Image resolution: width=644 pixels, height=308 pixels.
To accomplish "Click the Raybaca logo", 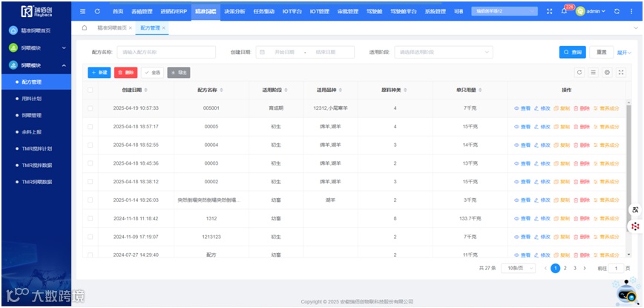I will [36, 11].
